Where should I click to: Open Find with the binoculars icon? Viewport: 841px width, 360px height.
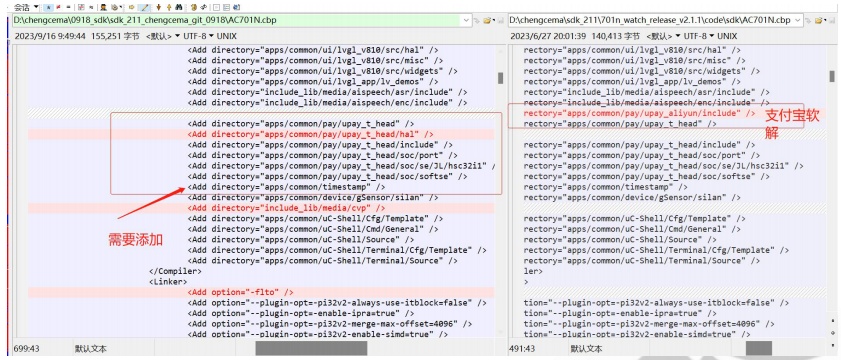pos(179,8)
